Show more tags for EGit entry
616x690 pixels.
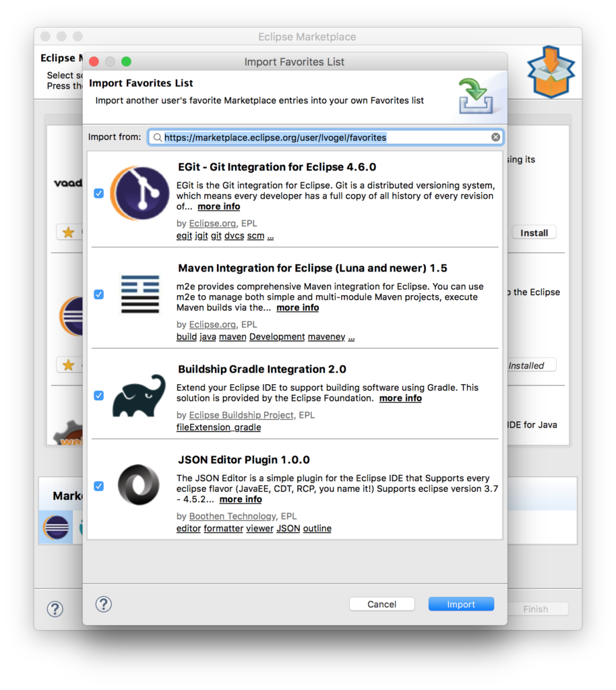point(271,237)
